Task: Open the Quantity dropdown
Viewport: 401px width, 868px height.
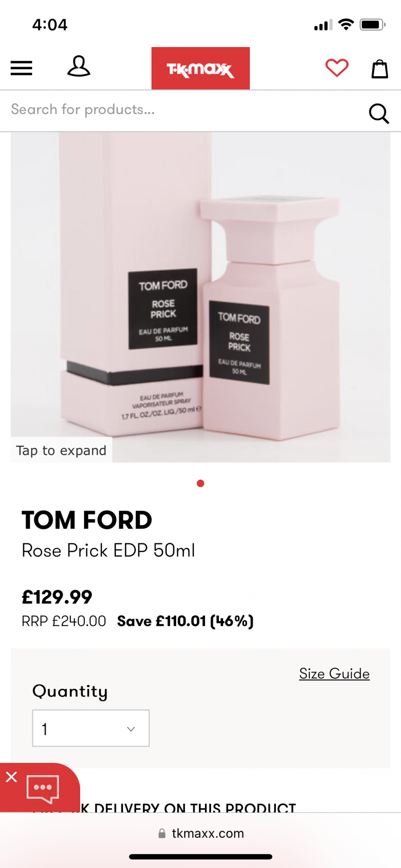Action: 91,728
